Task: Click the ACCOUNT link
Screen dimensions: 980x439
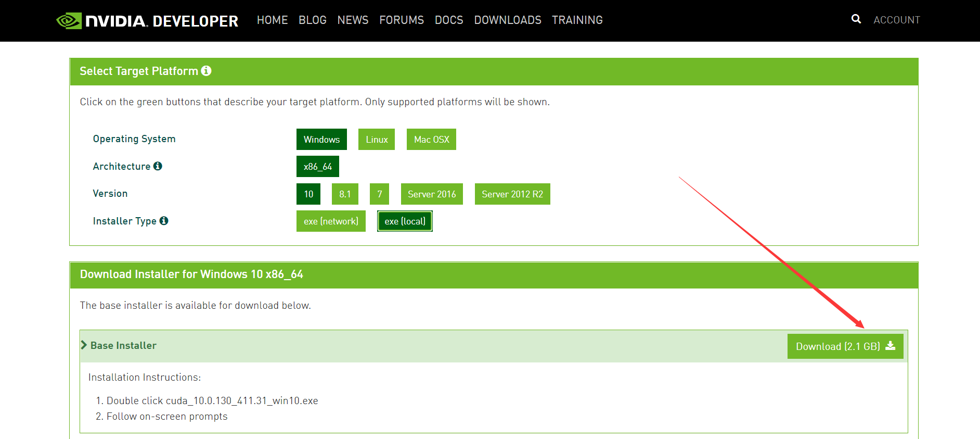Action: (897, 20)
